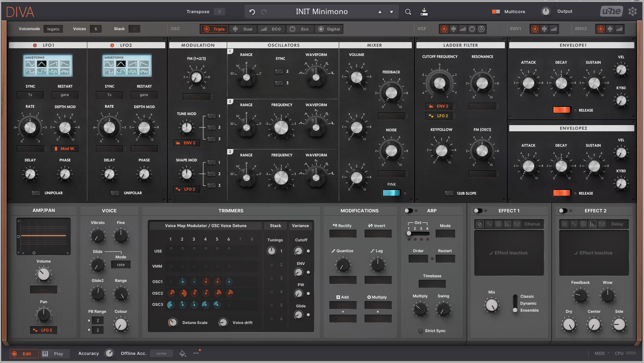Pick the Phaser wave icon in Effect 1
The height and width of the screenshot is (363, 644).
489,224
